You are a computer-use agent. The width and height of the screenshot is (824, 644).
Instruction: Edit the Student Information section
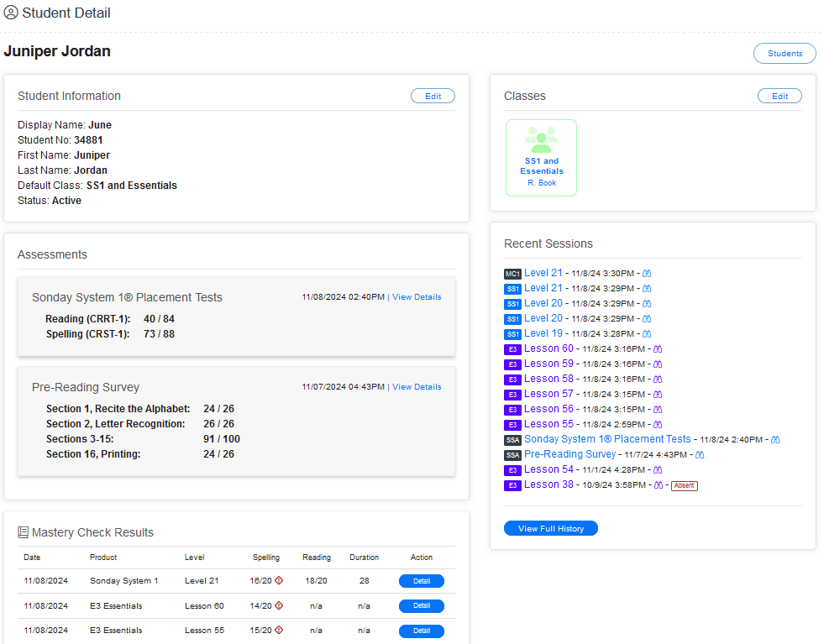pyautogui.click(x=433, y=97)
